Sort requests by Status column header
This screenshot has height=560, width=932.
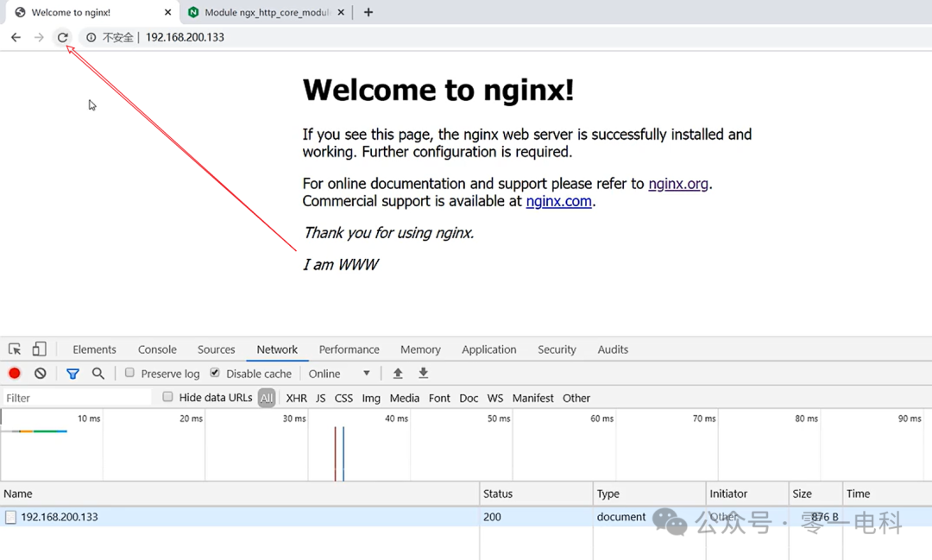tap(536, 494)
